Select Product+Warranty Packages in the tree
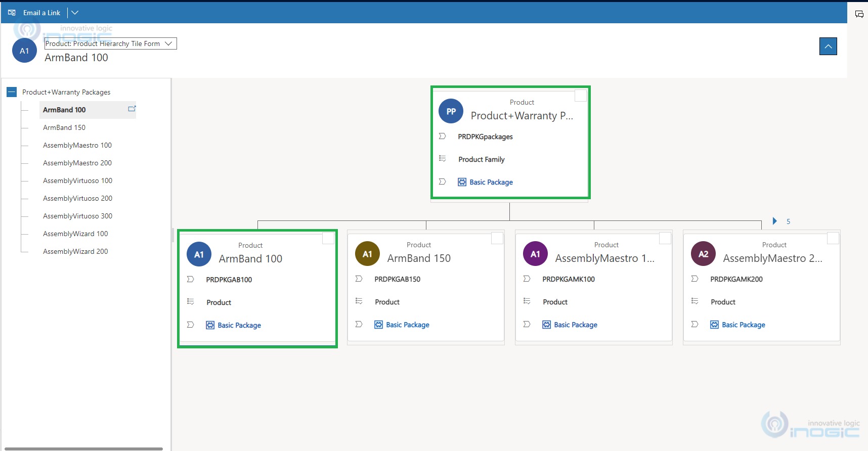Viewport: 868px width, 451px height. [66, 92]
